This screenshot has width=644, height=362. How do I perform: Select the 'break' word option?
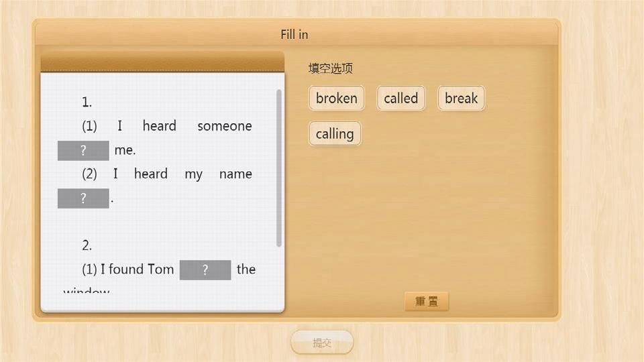462,98
